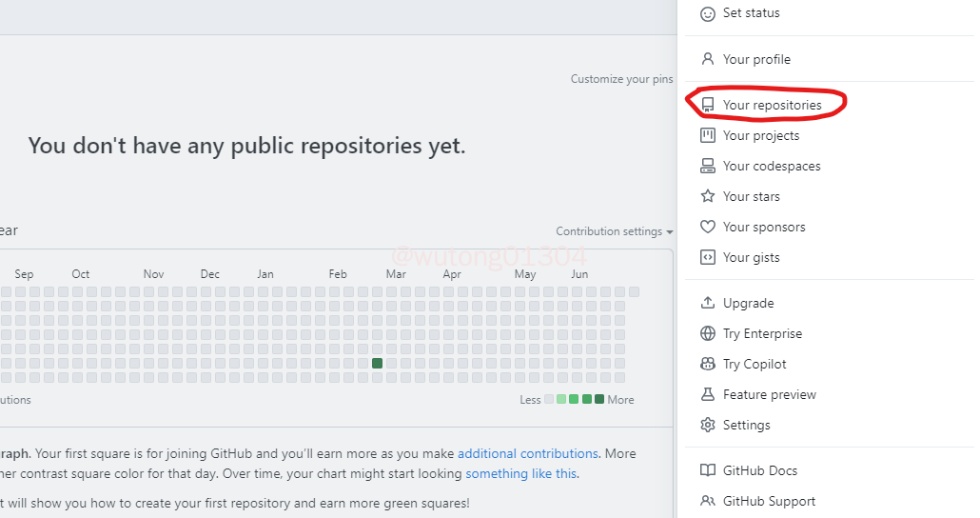Open Settings from the user menu
The height and width of the screenshot is (518, 980).
tap(746, 425)
